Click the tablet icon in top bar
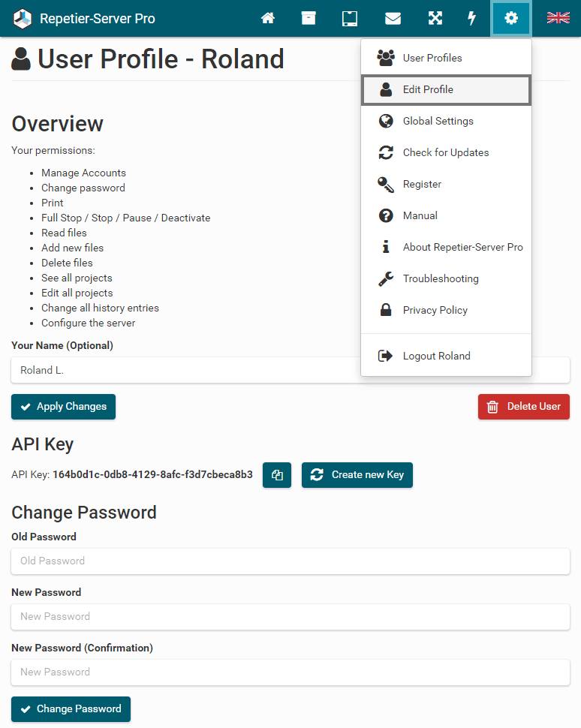 click(x=350, y=18)
